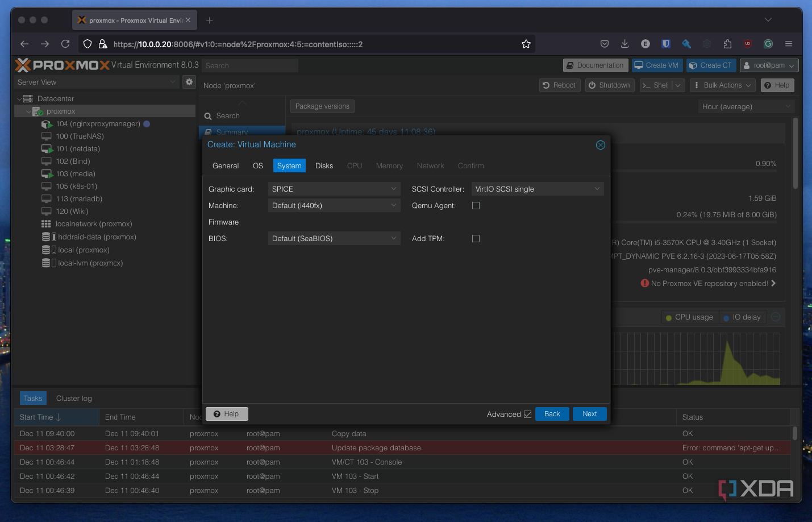Click the 120 (Wiki) VM icon
Screen dimensions: 812x522
(47, 212)
